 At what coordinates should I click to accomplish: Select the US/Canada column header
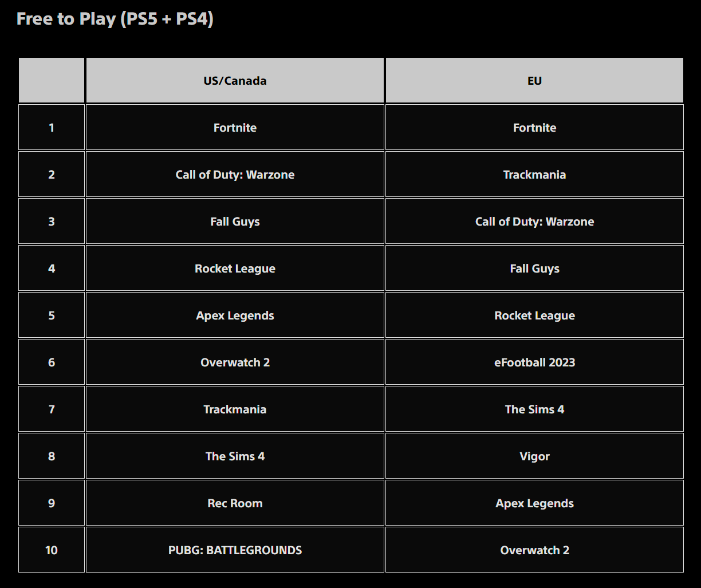click(235, 80)
